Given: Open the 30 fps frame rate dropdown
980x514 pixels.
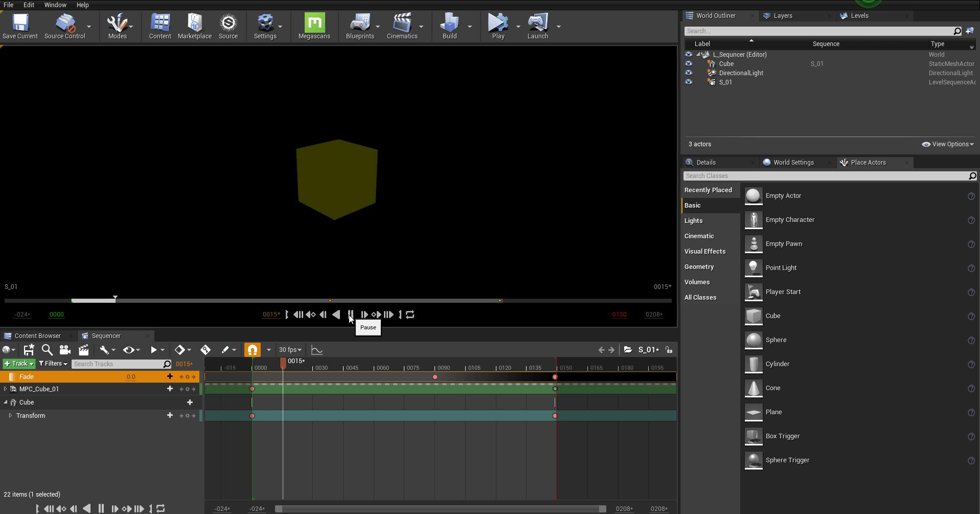Looking at the screenshot, I should click(x=290, y=350).
